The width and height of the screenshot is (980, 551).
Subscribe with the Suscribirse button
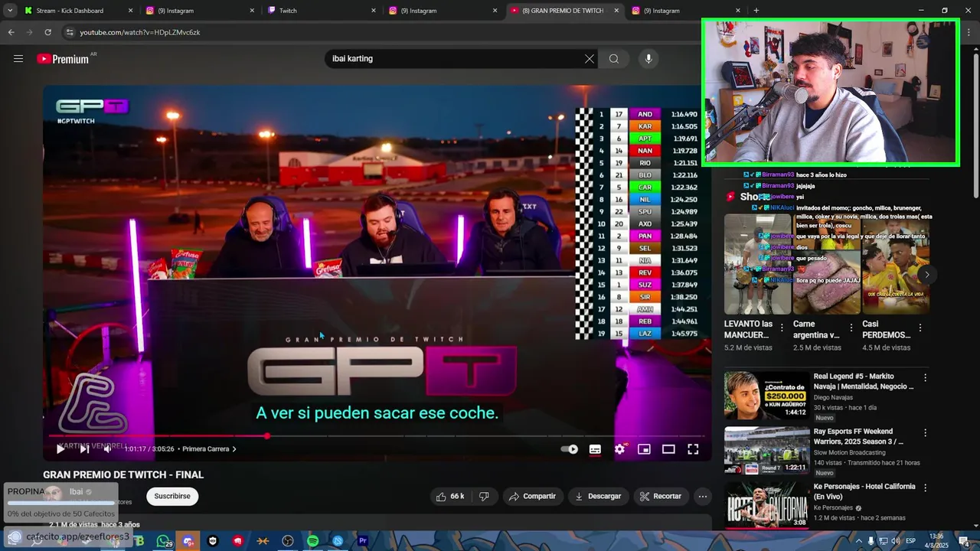pos(172,497)
